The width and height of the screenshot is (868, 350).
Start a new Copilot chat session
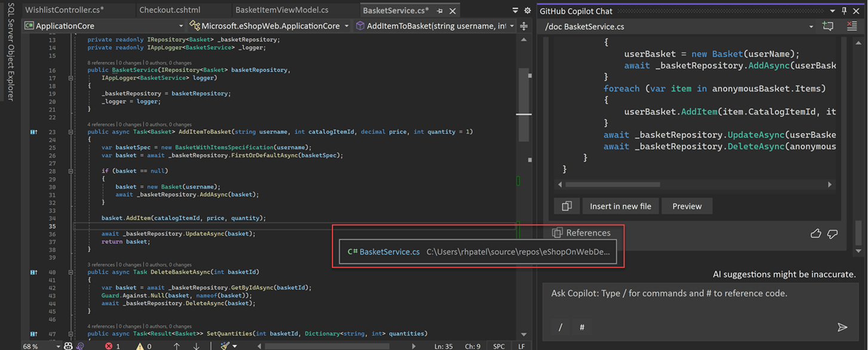829,26
